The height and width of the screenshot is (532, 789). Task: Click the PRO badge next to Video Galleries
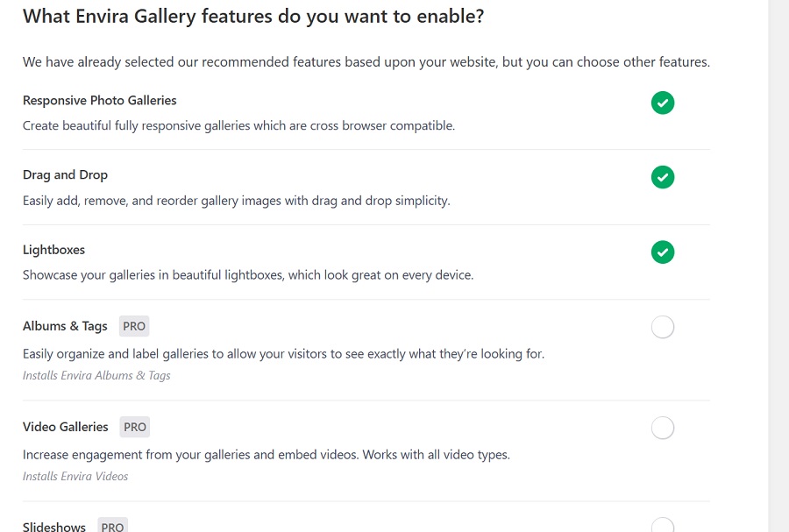[134, 427]
